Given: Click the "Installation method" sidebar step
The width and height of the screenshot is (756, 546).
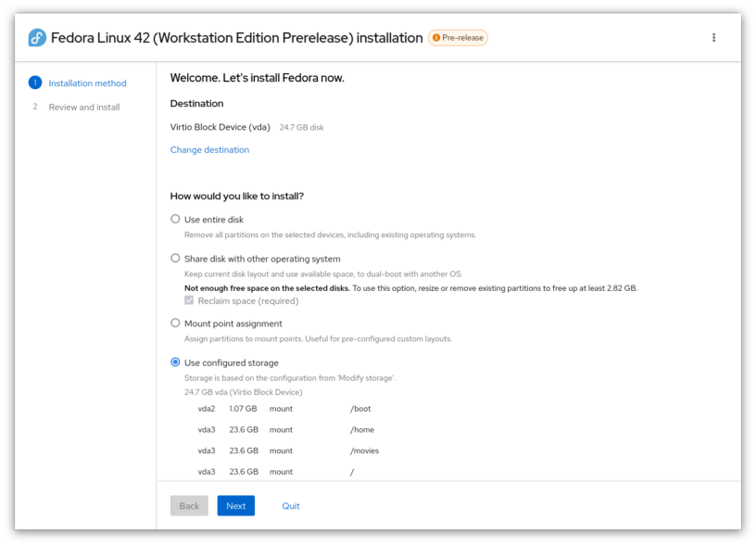Looking at the screenshot, I should pos(87,82).
